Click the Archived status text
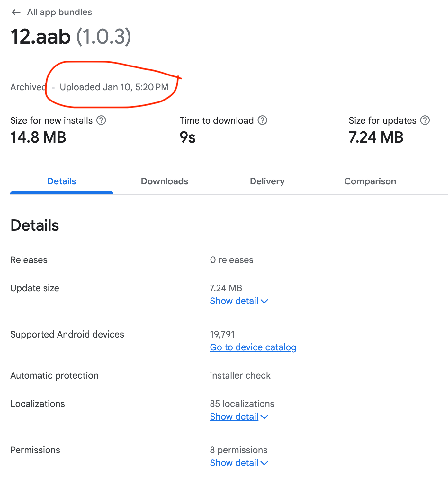The height and width of the screenshot is (483, 448). click(28, 87)
